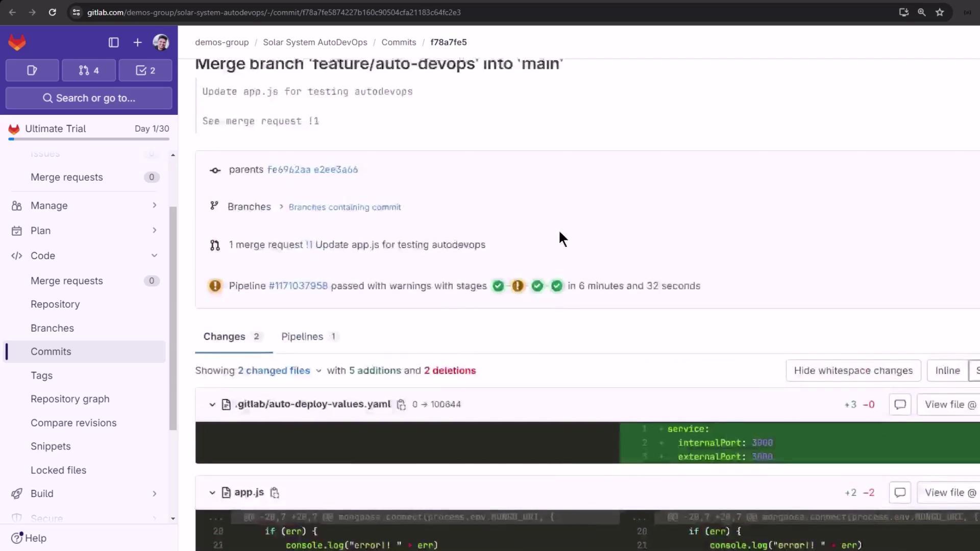This screenshot has width=980, height=551.
Task: Click the Search or go to field
Action: coord(89,98)
